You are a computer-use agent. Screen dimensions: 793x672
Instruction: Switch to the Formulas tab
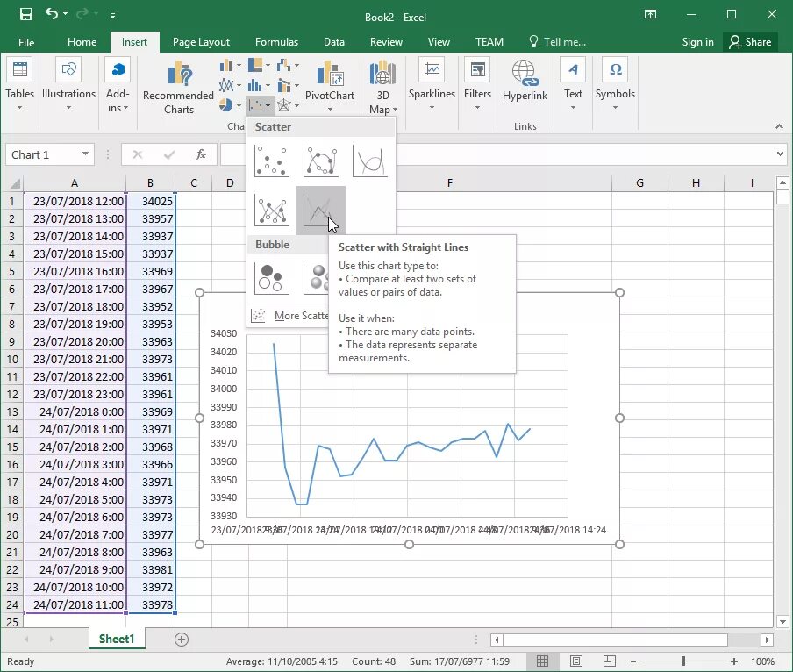point(276,42)
